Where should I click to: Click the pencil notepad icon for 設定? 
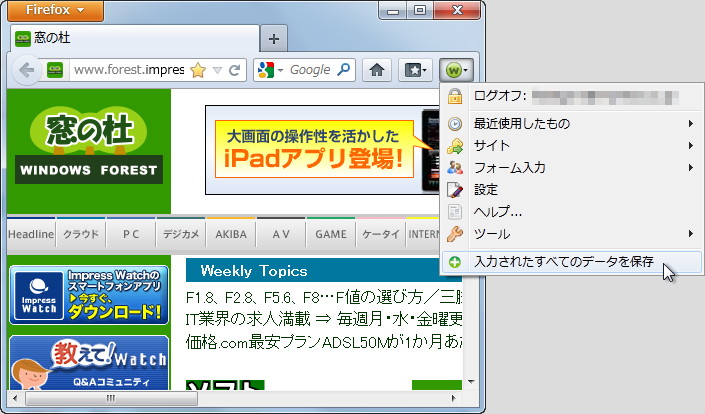click(455, 190)
